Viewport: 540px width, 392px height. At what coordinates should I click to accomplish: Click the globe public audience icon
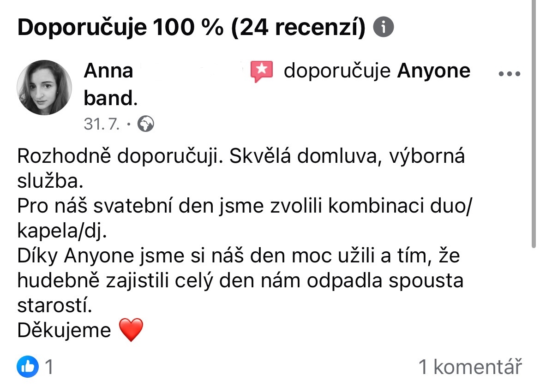click(146, 124)
